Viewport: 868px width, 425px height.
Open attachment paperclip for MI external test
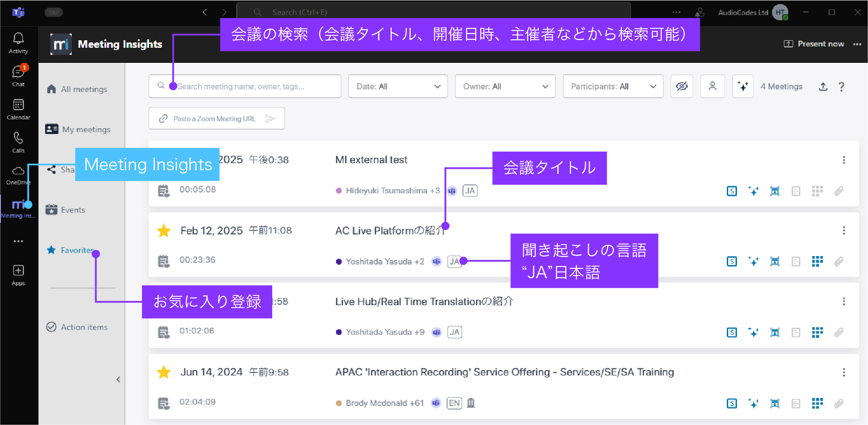(839, 191)
